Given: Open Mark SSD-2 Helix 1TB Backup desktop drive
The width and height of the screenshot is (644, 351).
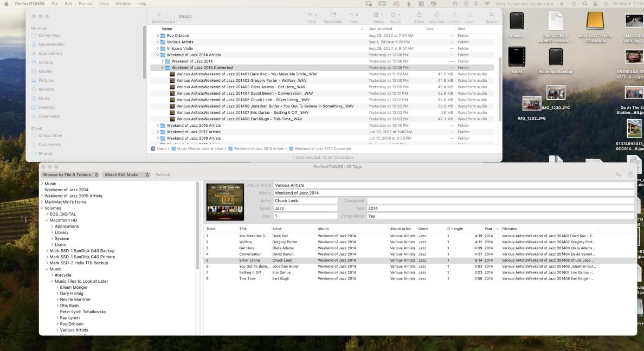Looking at the screenshot, I should coord(595,21).
